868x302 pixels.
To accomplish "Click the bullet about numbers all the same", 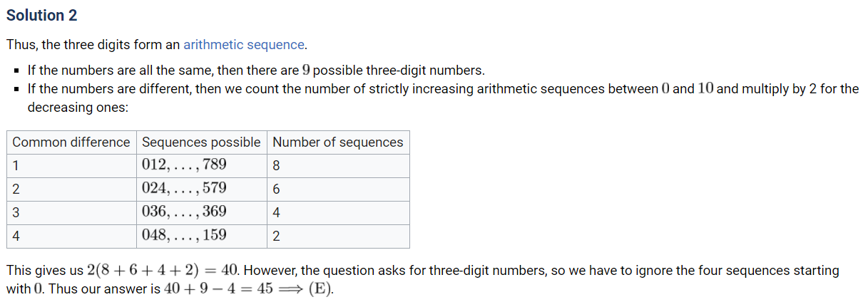I will (256, 71).
